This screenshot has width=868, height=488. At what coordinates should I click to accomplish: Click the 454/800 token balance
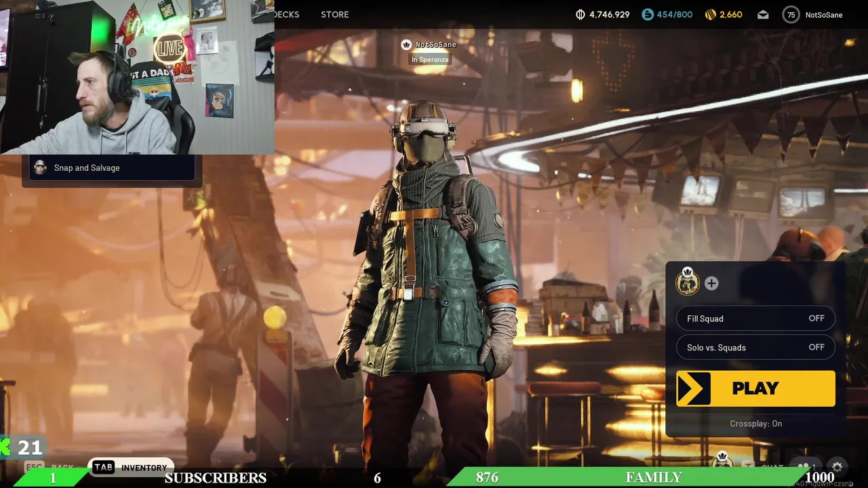[x=673, y=15]
